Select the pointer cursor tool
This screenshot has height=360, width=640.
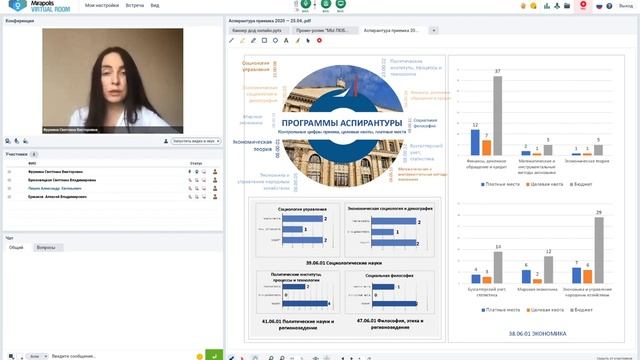coord(308,40)
